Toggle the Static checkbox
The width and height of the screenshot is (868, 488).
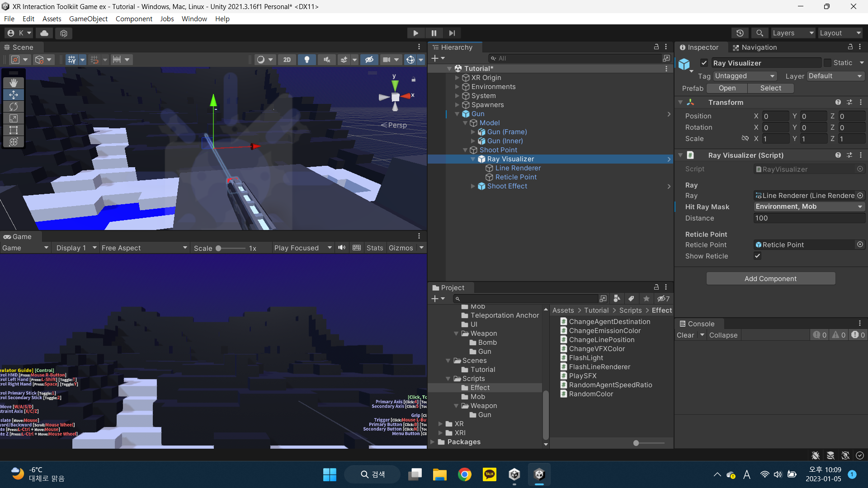pyautogui.click(x=828, y=63)
